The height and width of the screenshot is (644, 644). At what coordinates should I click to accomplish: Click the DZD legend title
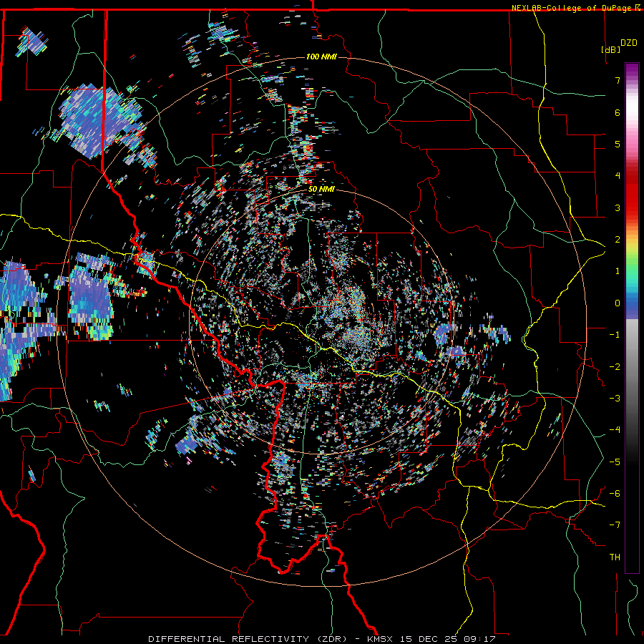tap(629, 43)
